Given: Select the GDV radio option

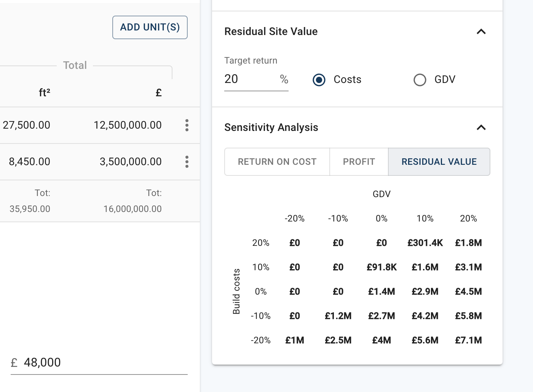Looking at the screenshot, I should point(420,80).
